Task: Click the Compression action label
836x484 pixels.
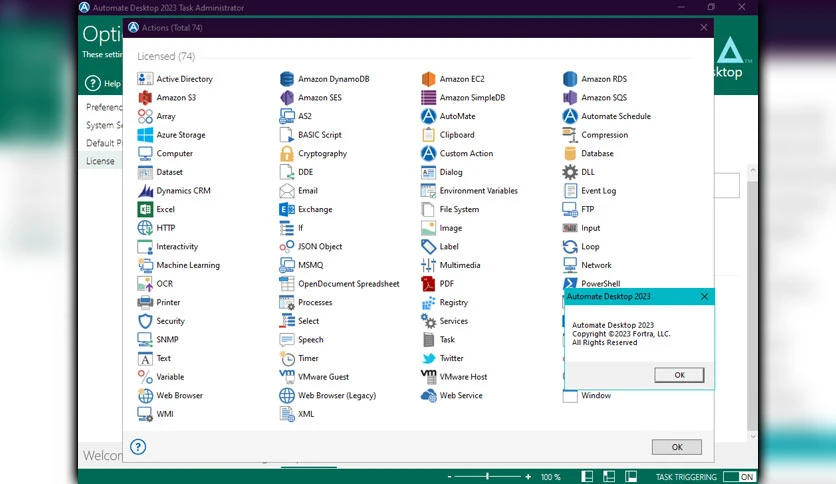Action: coord(605,135)
